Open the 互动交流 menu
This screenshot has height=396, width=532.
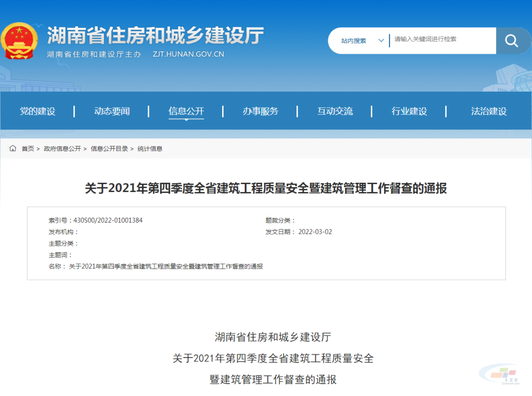[334, 111]
